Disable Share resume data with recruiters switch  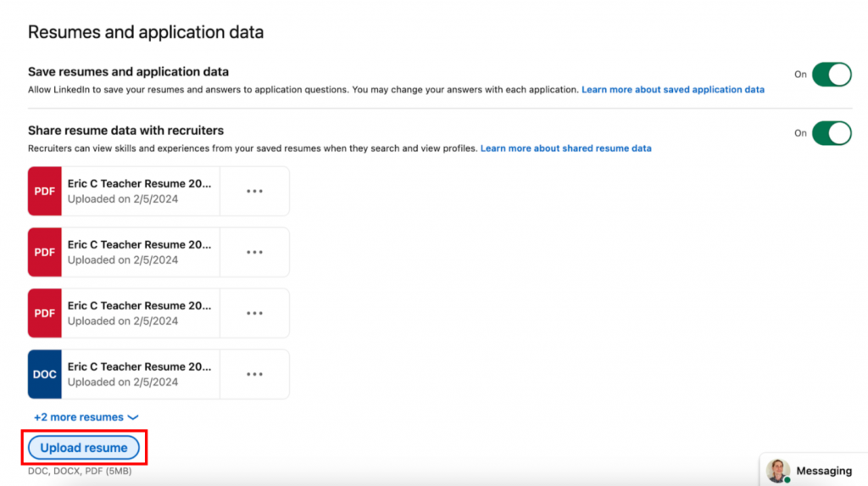[831, 133]
